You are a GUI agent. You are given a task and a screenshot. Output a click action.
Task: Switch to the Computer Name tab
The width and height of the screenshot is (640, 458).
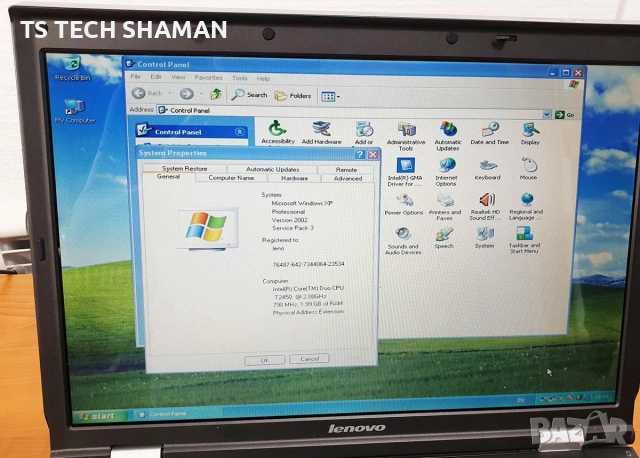(231, 178)
